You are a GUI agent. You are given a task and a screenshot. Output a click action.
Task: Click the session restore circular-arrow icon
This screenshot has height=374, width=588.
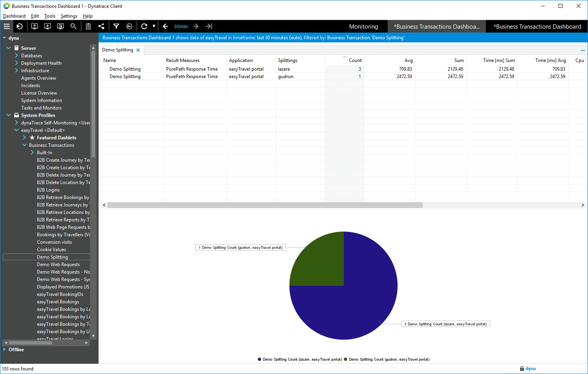[20, 26]
